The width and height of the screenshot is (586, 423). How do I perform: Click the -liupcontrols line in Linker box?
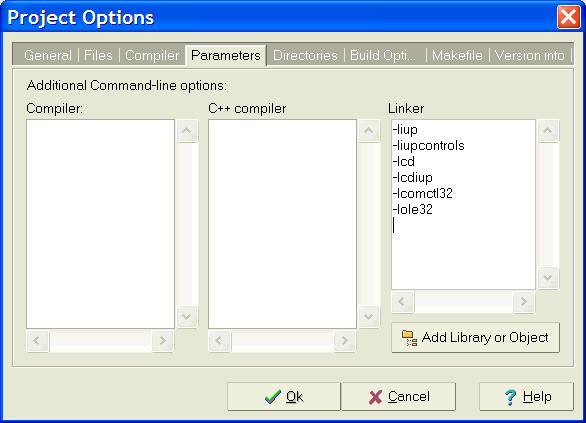(x=428, y=145)
